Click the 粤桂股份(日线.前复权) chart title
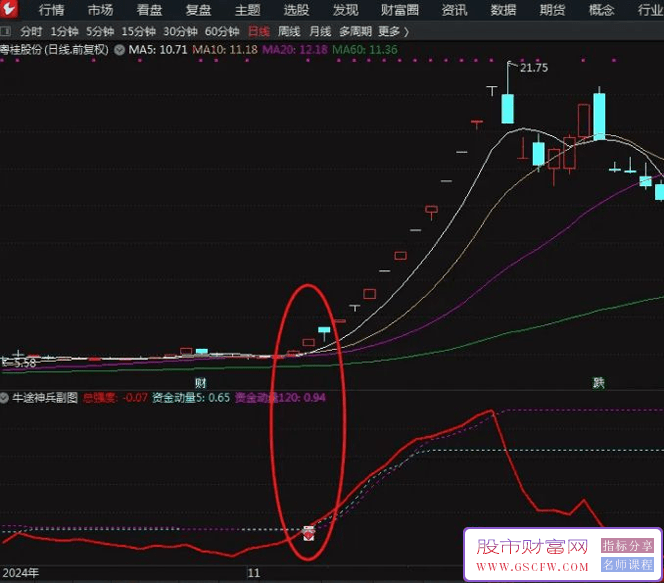Screen dimensions: 664x583 [54, 50]
